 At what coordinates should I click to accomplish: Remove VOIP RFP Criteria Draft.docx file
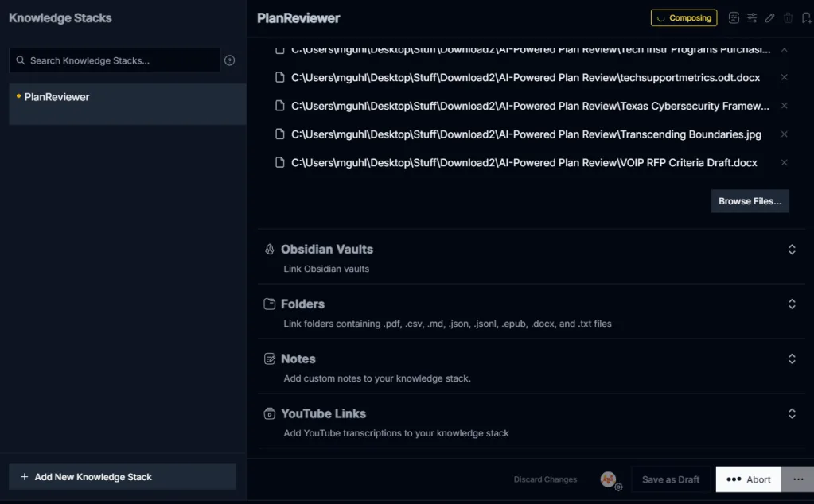pyautogui.click(x=785, y=162)
